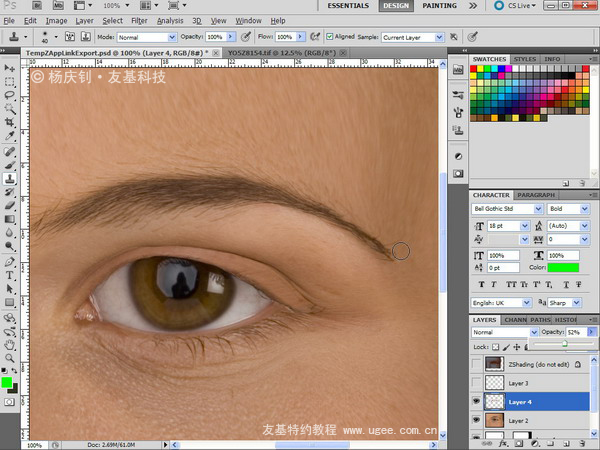Select the Pen tool
Image resolution: width=600 pixels, height=450 pixels.
pos(9,262)
